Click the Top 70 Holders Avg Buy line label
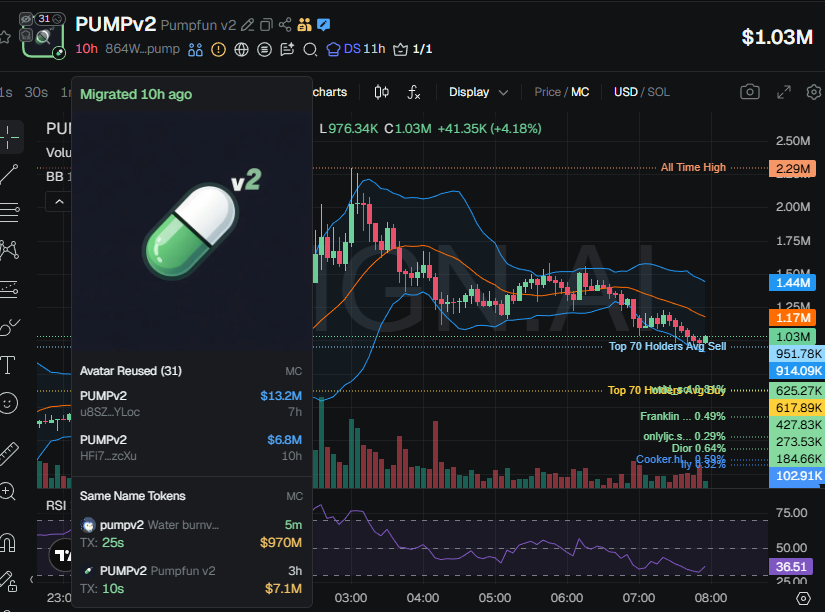This screenshot has height=612, width=825. 667,390
